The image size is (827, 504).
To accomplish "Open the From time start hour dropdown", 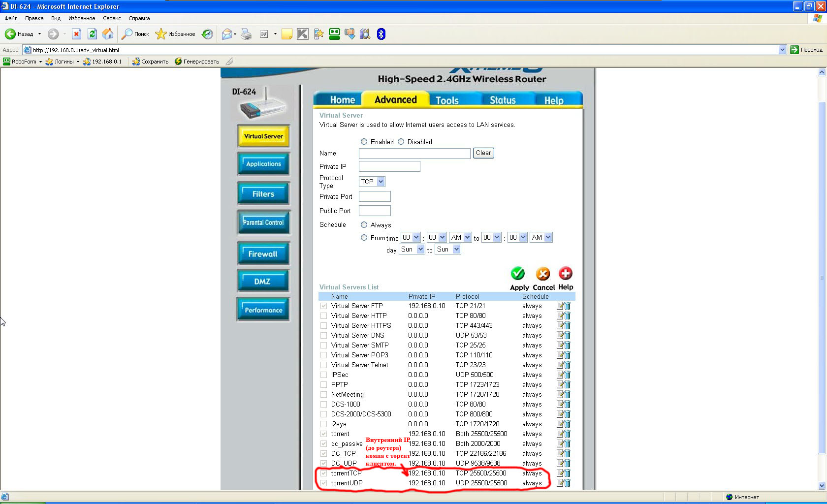I will coord(411,237).
